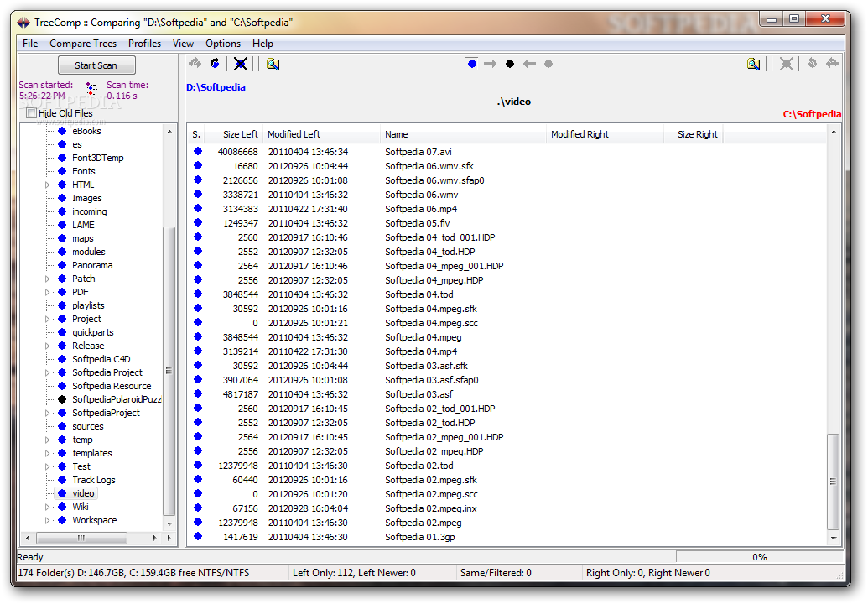Click the right-side copy arrow icon

(832, 64)
